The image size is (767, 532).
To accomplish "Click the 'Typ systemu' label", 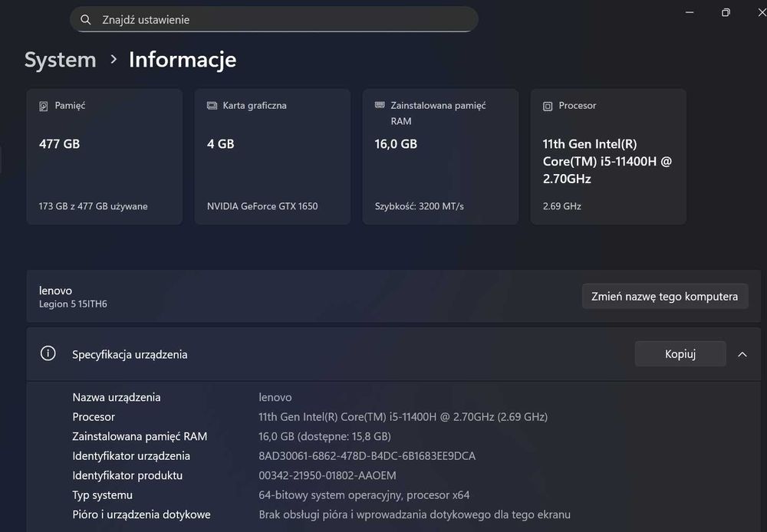I will click(102, 495).
